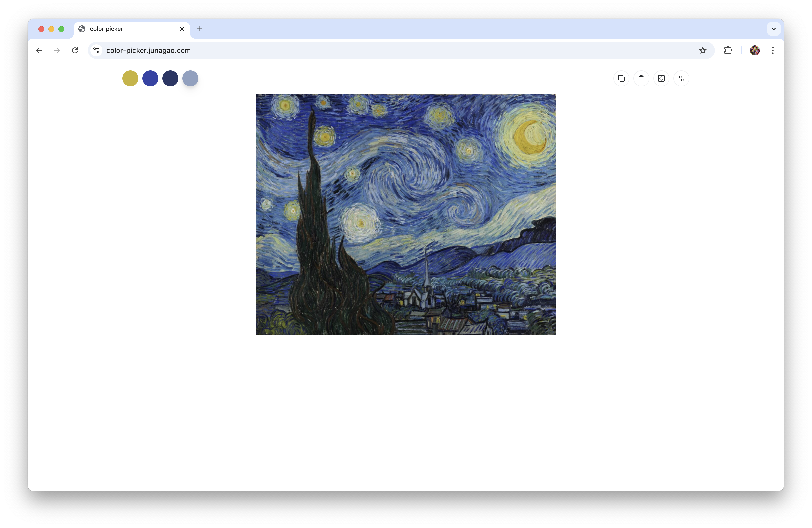The width and height of the screenshot is (812, 528).
Task: Open the Chrome three-dot menu
Action: [x=773, y=50]
